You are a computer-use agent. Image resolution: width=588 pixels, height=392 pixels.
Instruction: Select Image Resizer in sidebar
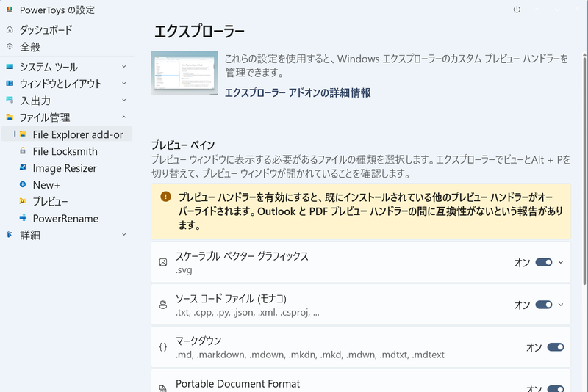[67, 168]
